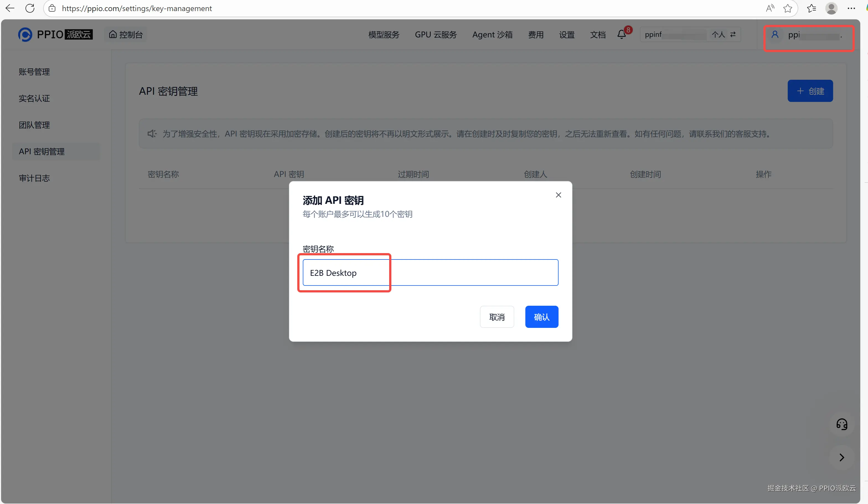The width and height of the screenshot is (868, 504).
Task: Cancel key creation with 取消 button
Action: tap(497, 317)
